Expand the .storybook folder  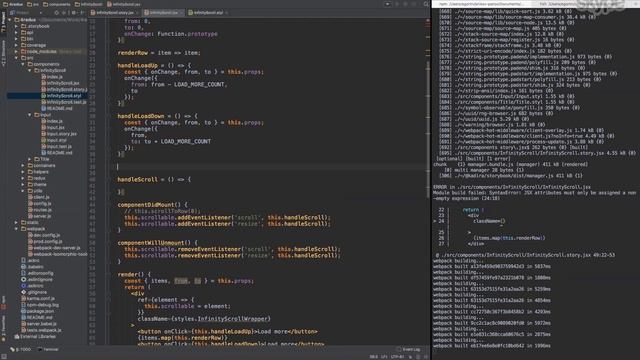coord(16,26)
